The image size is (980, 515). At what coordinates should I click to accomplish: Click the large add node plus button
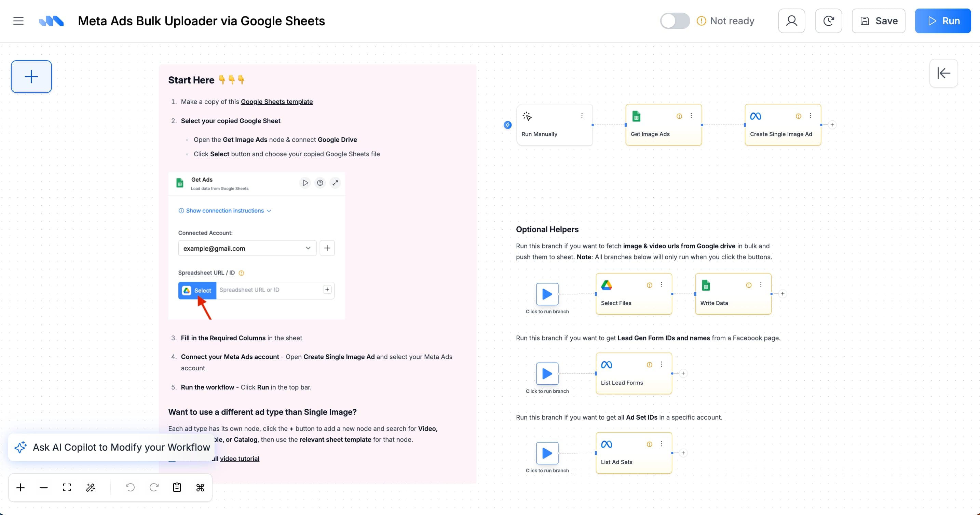(31, 77)
